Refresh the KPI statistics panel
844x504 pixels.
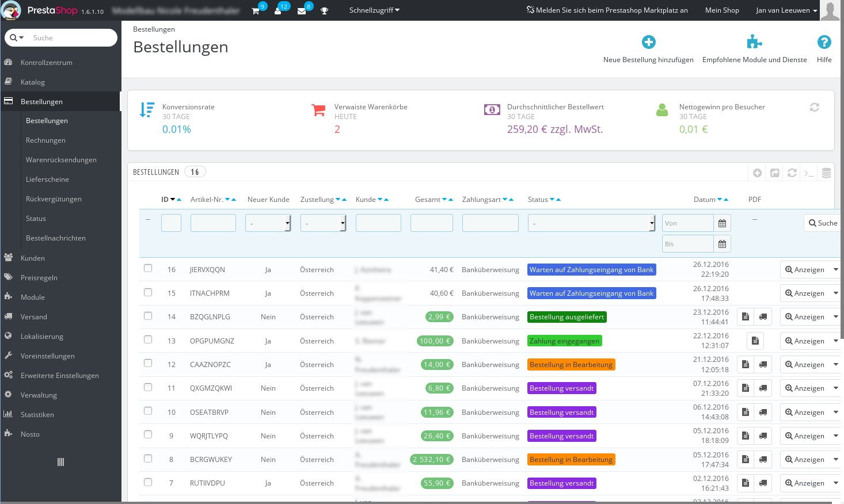coord(814,108)
